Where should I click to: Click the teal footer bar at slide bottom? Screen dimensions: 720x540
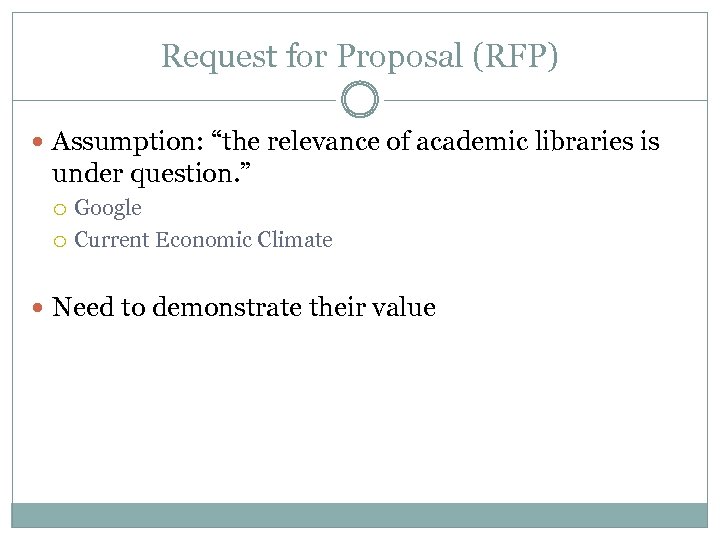click(x=360, y=515)
